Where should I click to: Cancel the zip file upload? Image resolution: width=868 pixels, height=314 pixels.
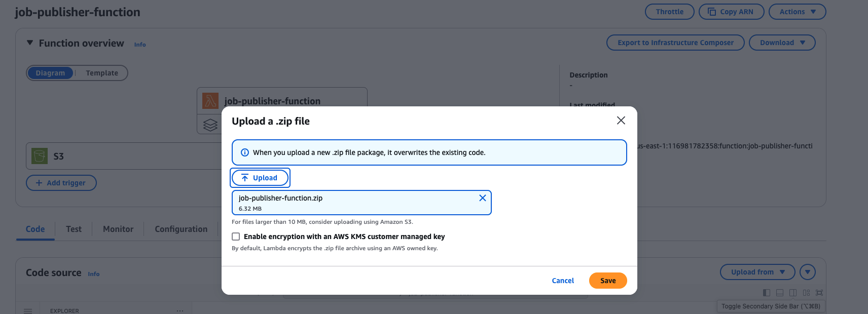pyautogui.click(x=563, y=281)
